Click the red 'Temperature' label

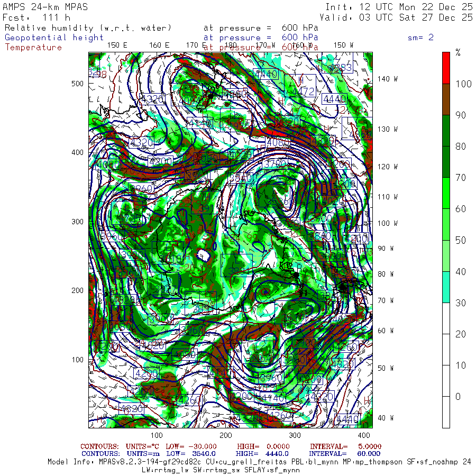33,48
